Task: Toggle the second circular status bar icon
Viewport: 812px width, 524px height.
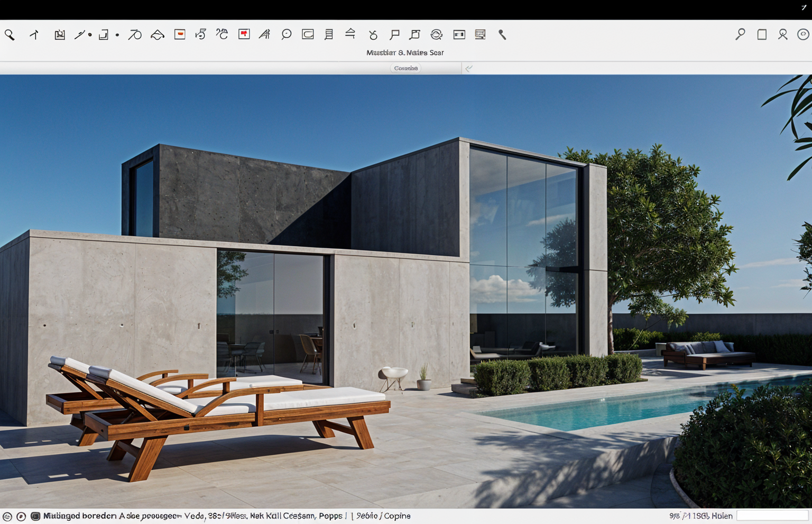Action: coord(21,516)
